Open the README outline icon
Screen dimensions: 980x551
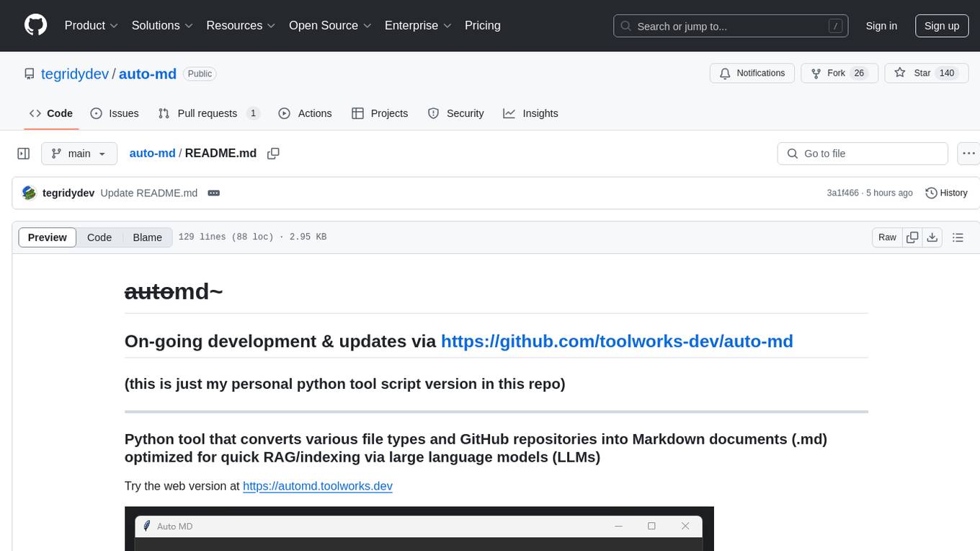tap(958, 237)
